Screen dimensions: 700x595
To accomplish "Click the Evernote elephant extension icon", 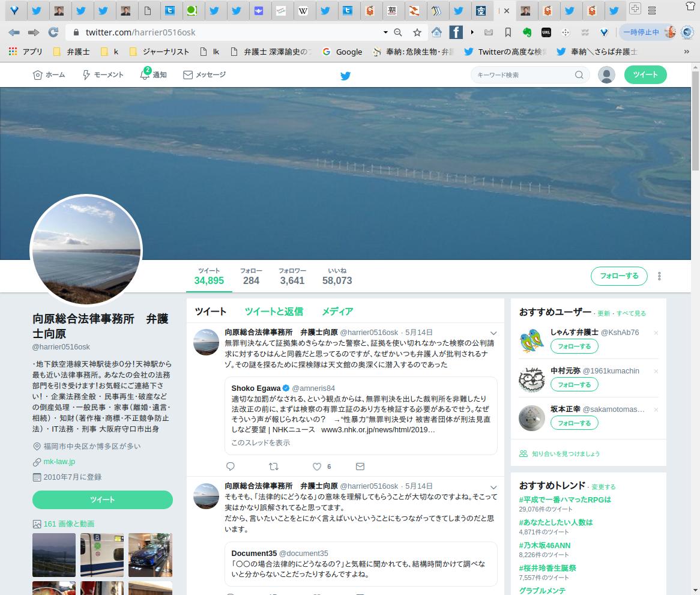I will coord(527,32).
